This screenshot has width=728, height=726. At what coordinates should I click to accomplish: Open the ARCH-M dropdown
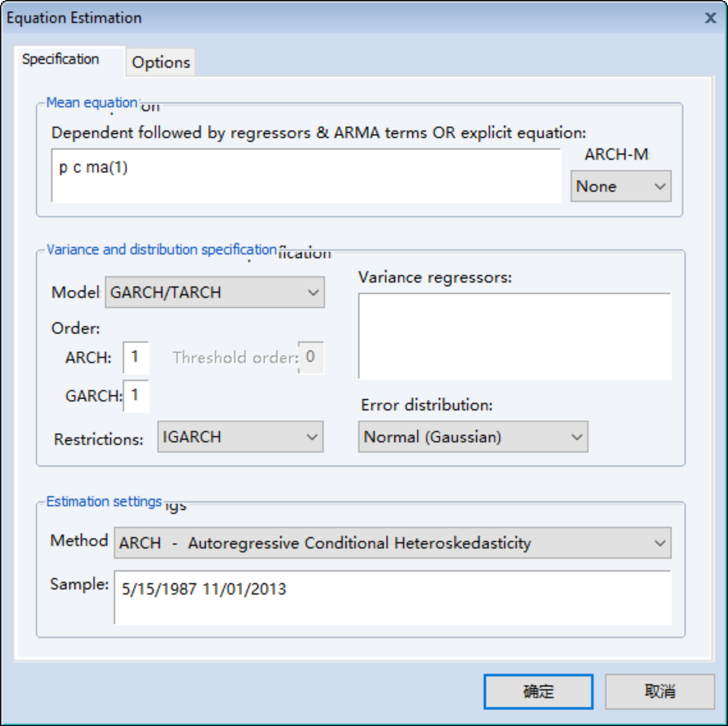620,186
